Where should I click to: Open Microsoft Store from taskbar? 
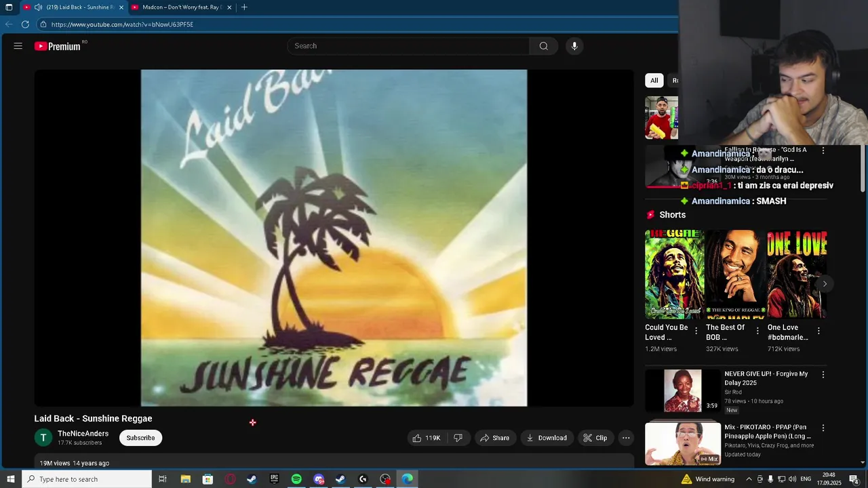click(208, 479)
